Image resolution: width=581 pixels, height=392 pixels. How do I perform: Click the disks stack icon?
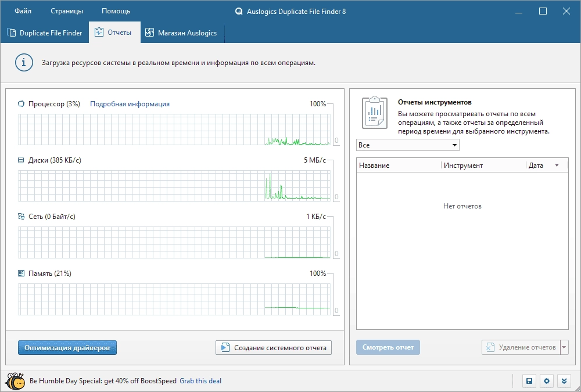pos(21,160)
